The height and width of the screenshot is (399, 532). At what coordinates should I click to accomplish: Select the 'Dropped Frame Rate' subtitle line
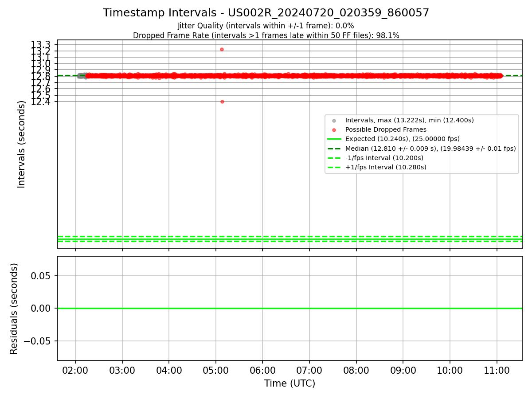[266, 35]
